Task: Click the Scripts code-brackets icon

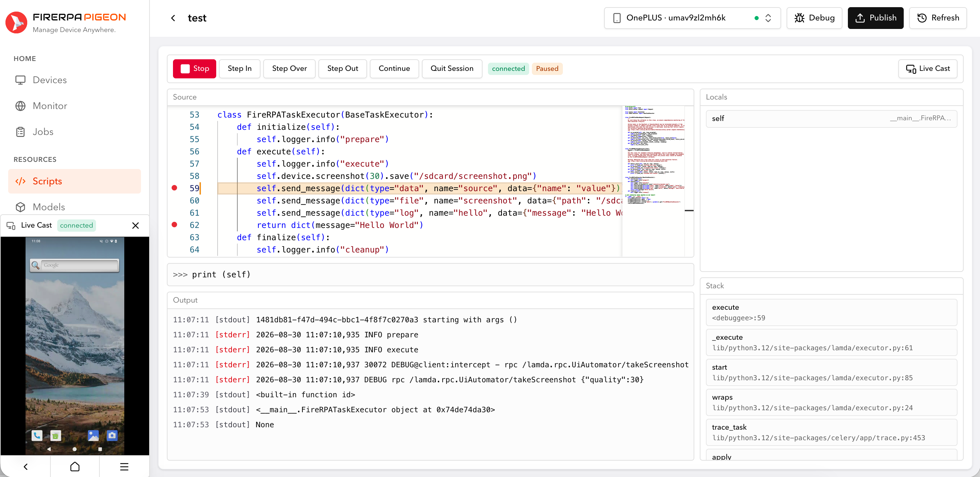Action: tap(20, 181)
